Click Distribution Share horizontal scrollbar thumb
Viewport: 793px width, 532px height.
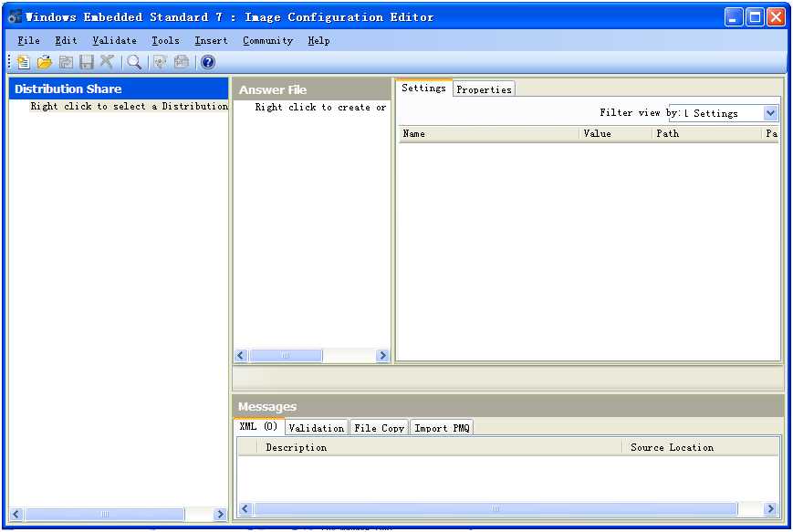(105, 515)
